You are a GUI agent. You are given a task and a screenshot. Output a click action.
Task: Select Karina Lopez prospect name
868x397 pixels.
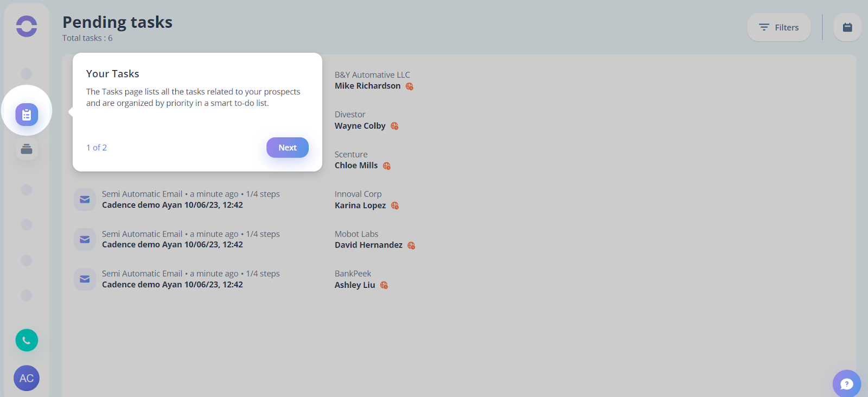click(360, 205)
